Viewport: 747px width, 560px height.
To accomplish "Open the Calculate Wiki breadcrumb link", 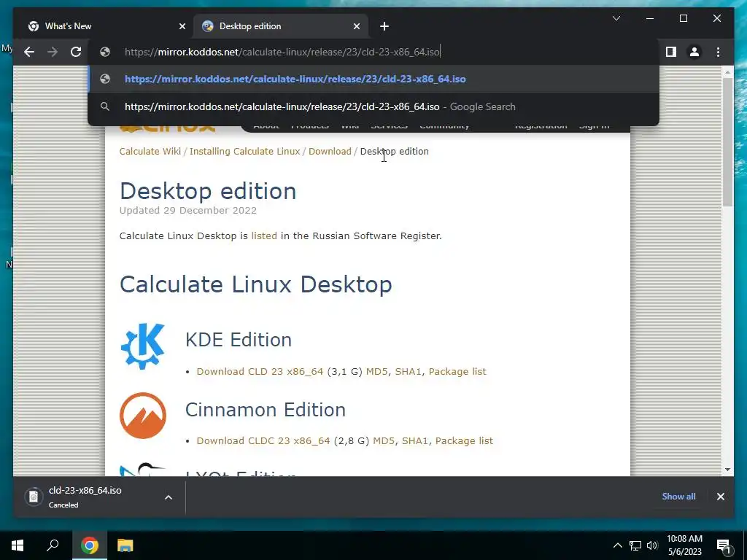I will tap(150, 152).
